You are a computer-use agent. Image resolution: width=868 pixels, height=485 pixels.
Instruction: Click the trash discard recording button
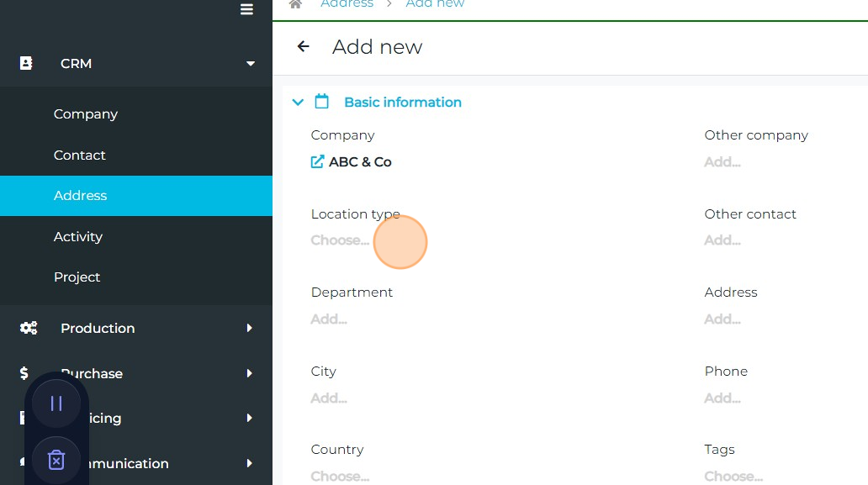56,460
